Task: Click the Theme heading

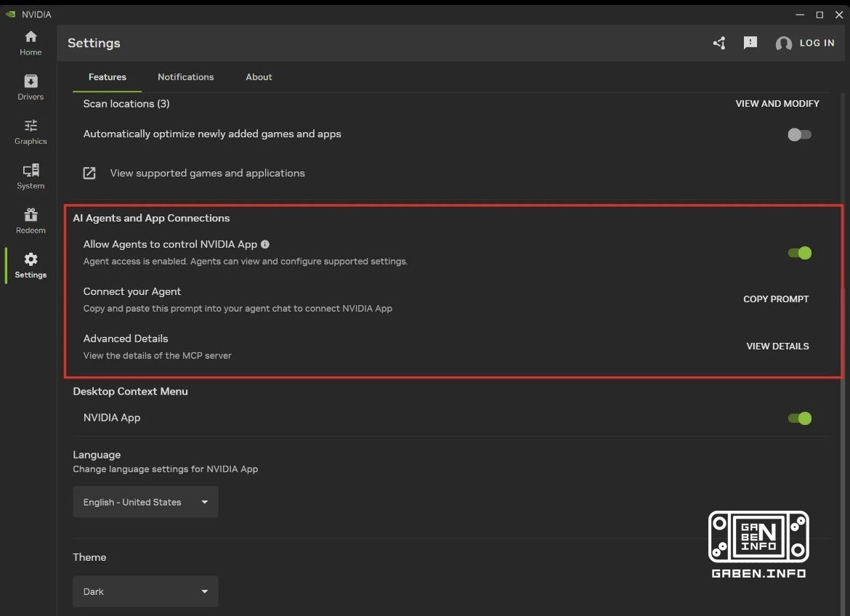Action: click(x=89, y=557)
